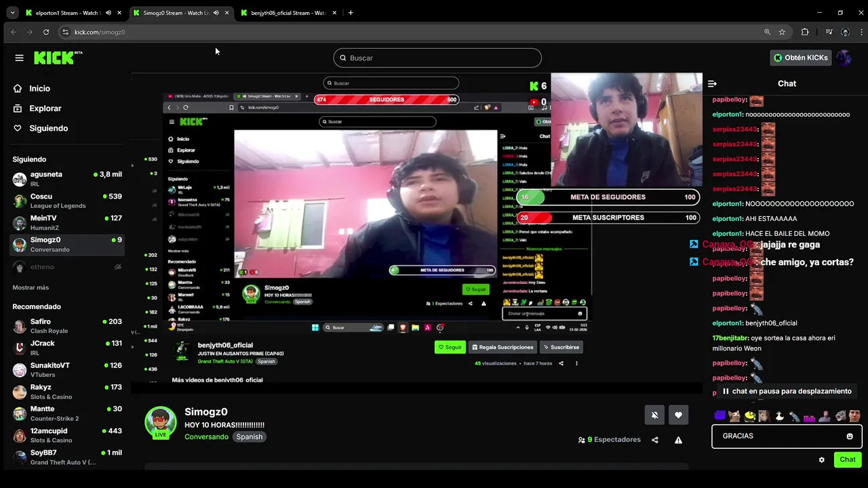Open the emoji picker in chat input
This screenshot has width=868, height=488.
click(850, 436)
